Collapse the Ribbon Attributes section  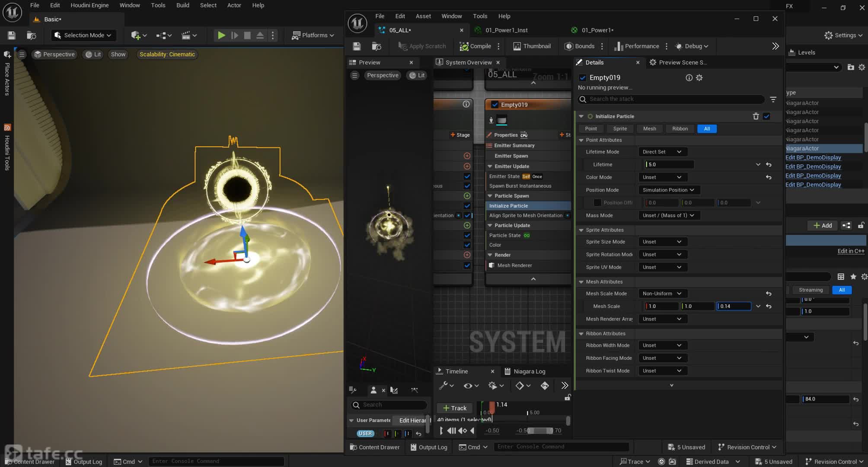coord(581,334)
